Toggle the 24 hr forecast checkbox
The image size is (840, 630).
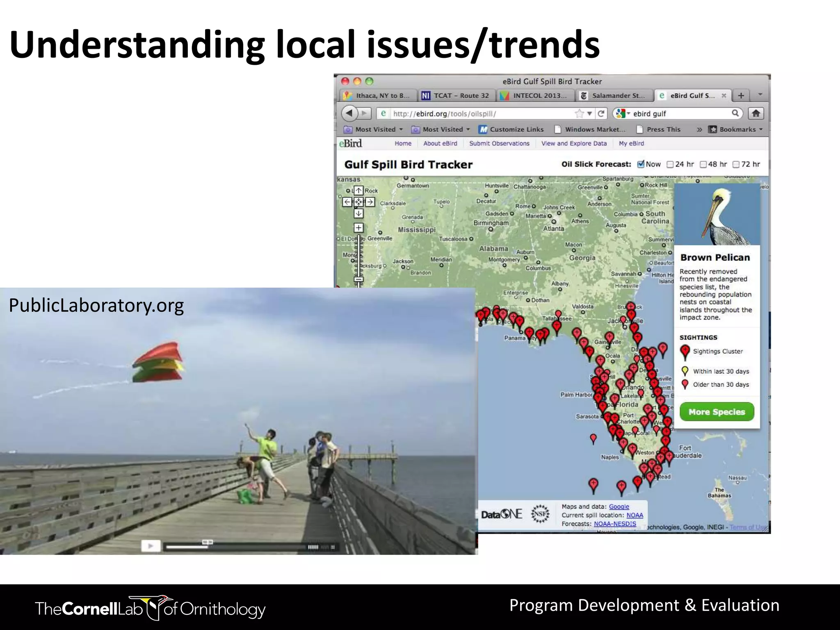click(670, 164)
